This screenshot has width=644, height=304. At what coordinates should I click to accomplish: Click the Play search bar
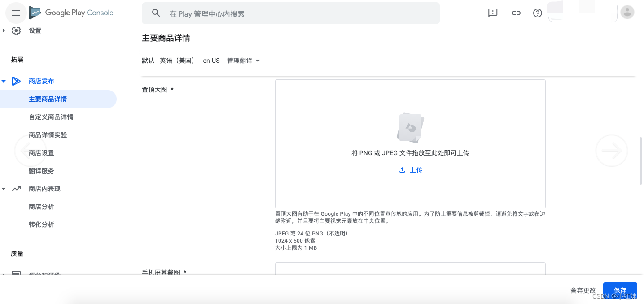tap(290, 13)
